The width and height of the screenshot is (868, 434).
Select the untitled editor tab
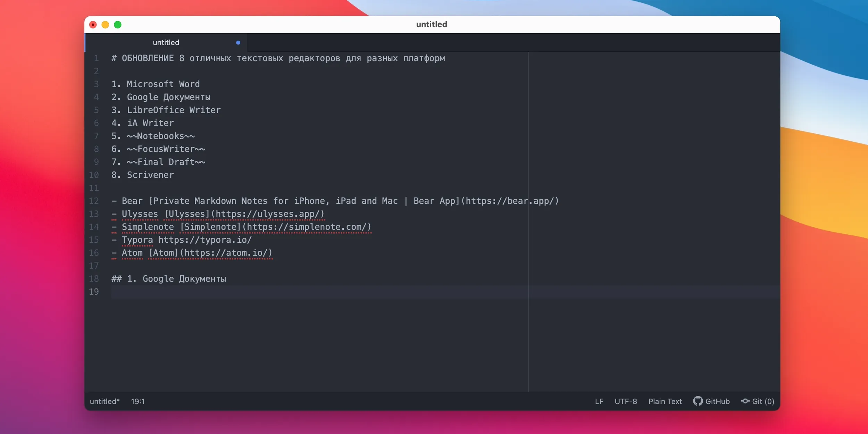(166, 43)
